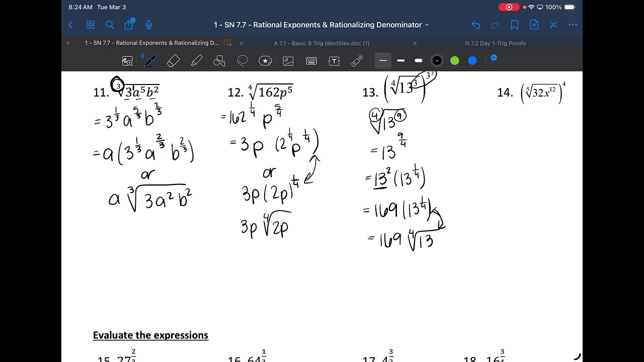The width and height of the screenshot is (644, 362).
Task: Tap the 'Evaluate the expressions' heading
Action: coord(150,335)
